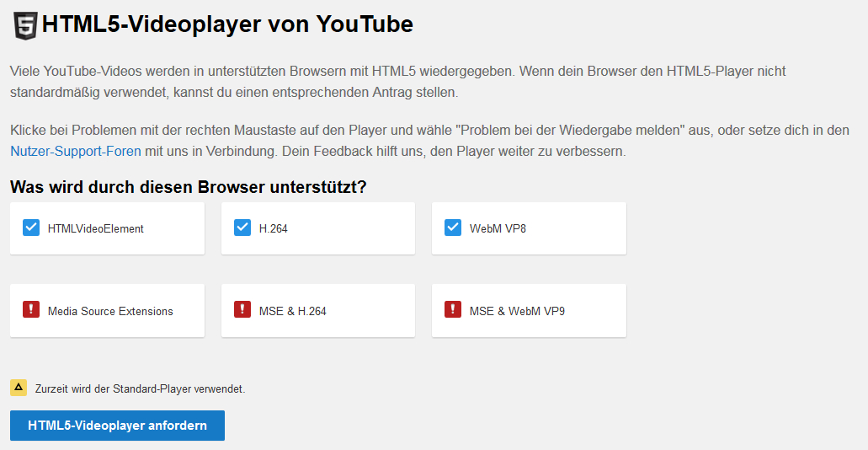Viewport: 868px width, 450px height.
Task: Click the HTML5 shield logo icon
Action: click(26, 25)
